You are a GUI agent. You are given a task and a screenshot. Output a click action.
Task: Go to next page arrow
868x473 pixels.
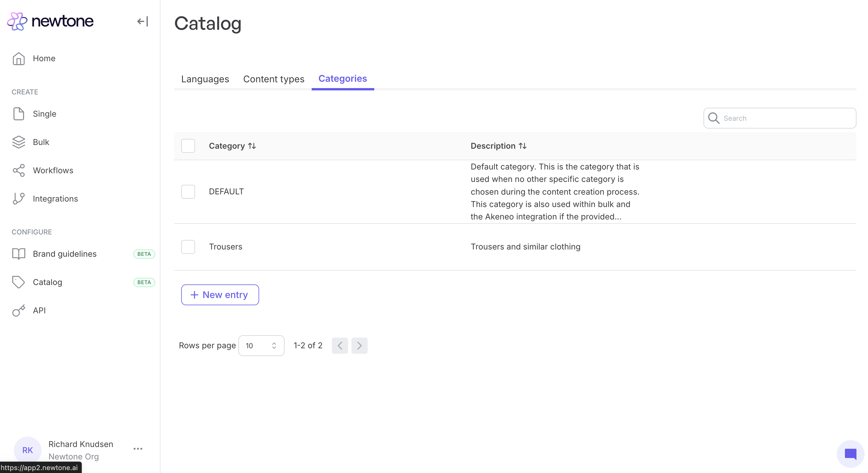(x=359, y=346)
